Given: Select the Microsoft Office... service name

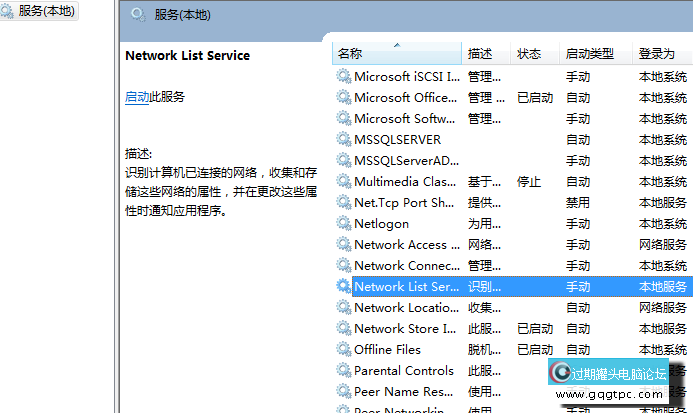Looking at the screenshot, I should click(x=406, y=97).
